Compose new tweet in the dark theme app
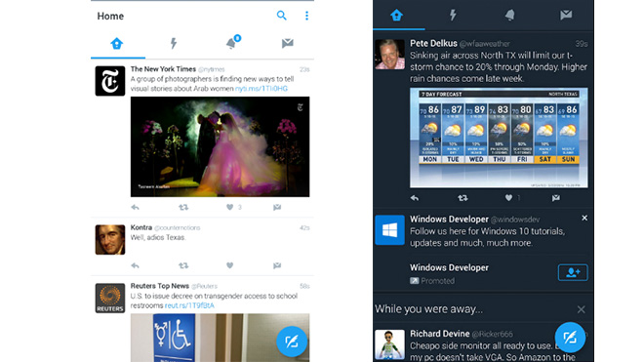The height and width of the screenshot is (362, 644). (x=570, y=338)
